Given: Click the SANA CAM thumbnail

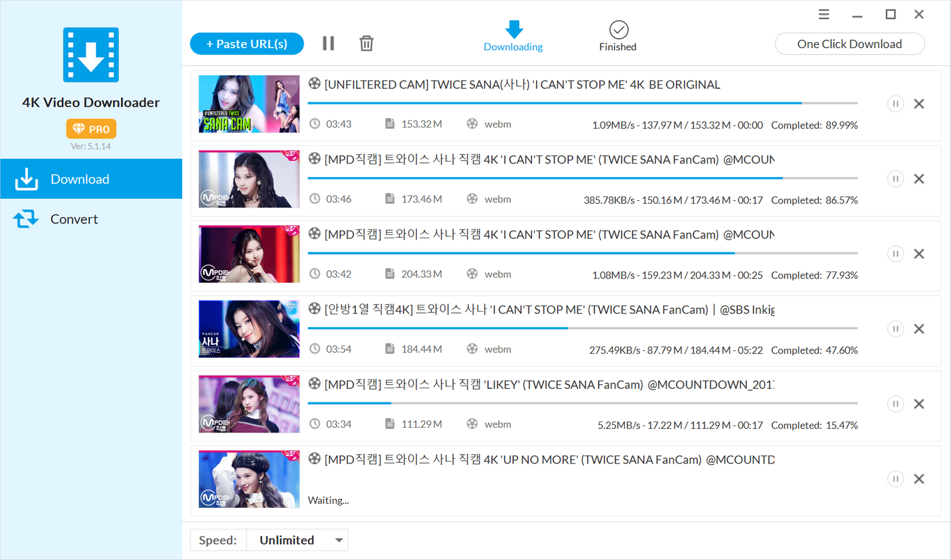Looking at the screenshot, I should (249, 104).
